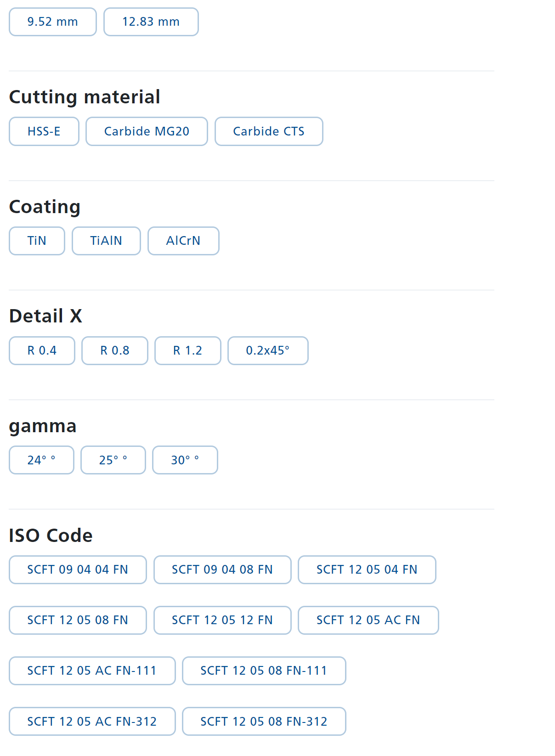Filter by ISO code SCFT 09 04 04 FN
The image size is (555, 756).
coord(78,570)
